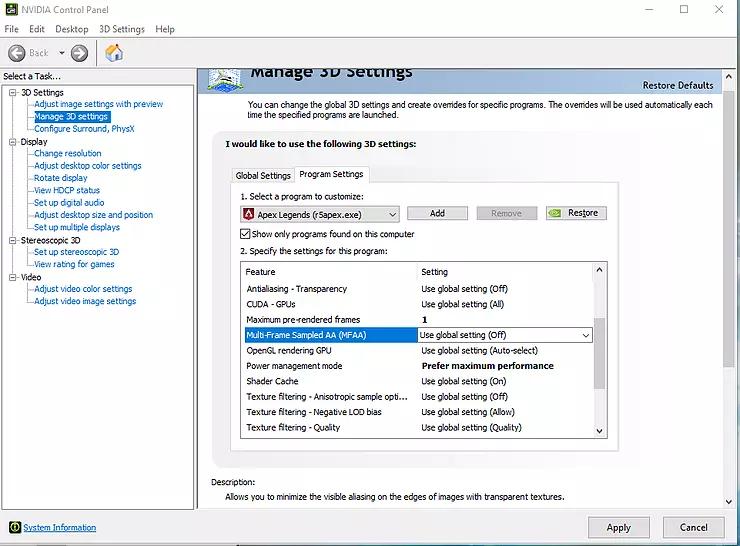Click the Forward arrow icon
Viewport: 740px width, 546px height.
79,53
